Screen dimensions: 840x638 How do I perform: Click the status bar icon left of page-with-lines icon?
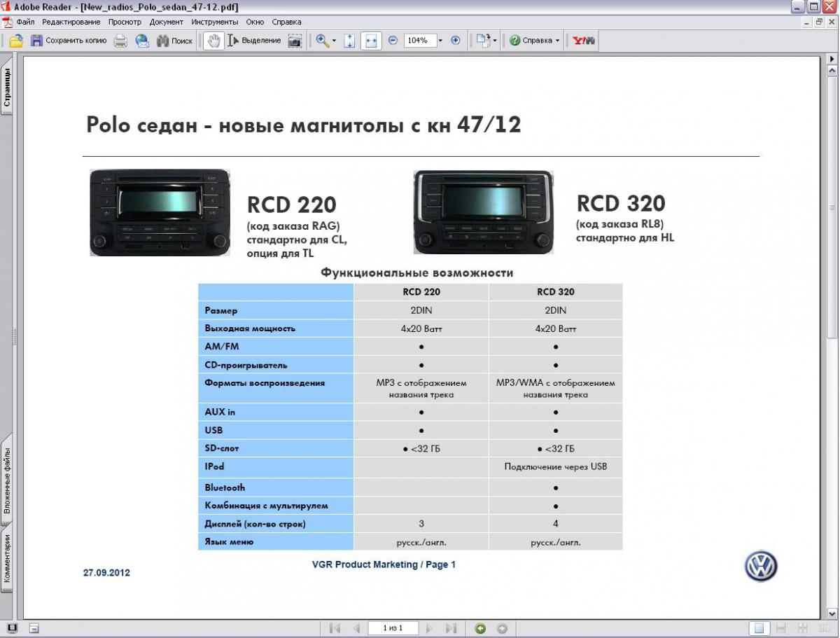[x=13, y=628]
